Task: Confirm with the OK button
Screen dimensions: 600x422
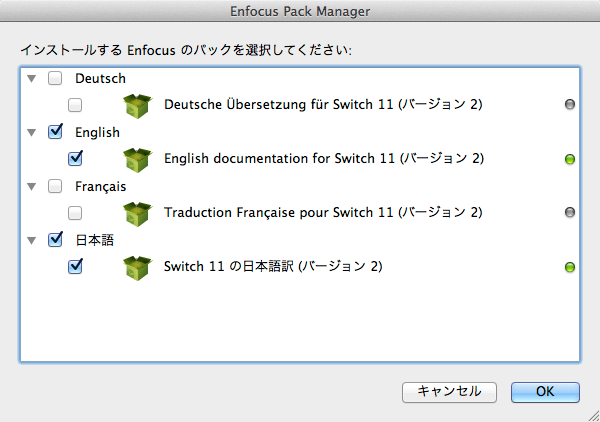Action: coord(545,392)
